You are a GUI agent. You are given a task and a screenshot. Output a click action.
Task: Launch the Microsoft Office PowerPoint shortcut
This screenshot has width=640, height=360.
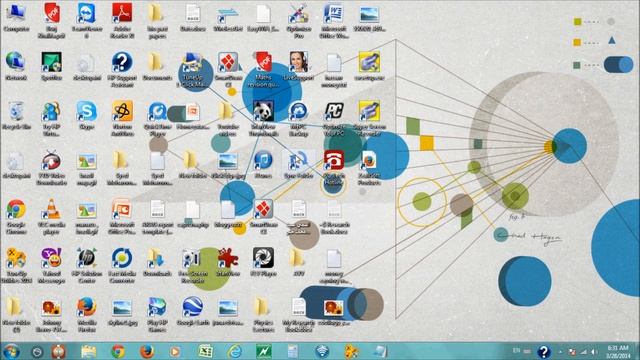[x=122, y=216]
